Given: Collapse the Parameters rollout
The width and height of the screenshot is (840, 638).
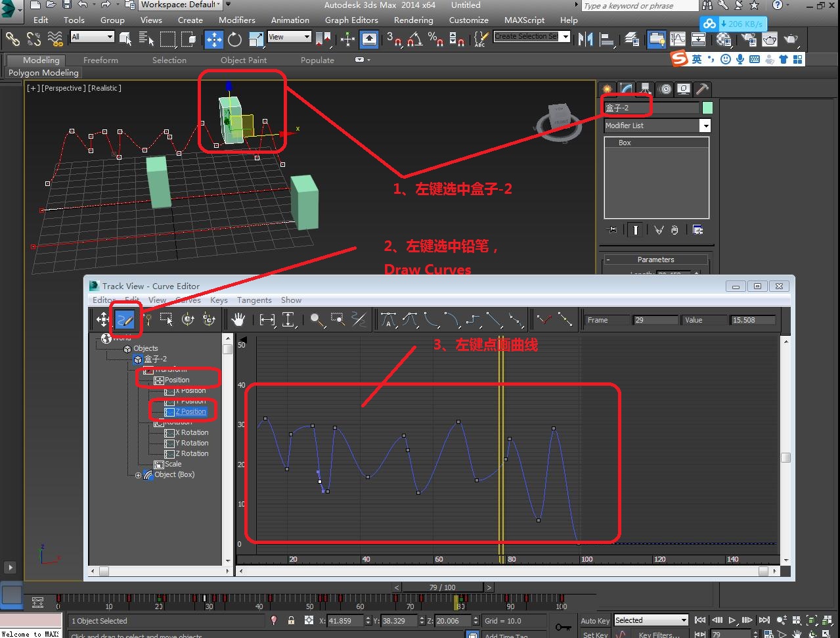Looking at the screenshot, I should click(x=655, y=260).
